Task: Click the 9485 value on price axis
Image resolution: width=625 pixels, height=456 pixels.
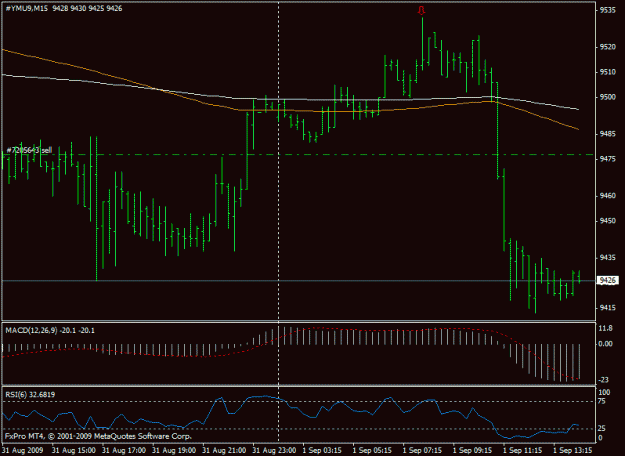Action: coord(607,134)
